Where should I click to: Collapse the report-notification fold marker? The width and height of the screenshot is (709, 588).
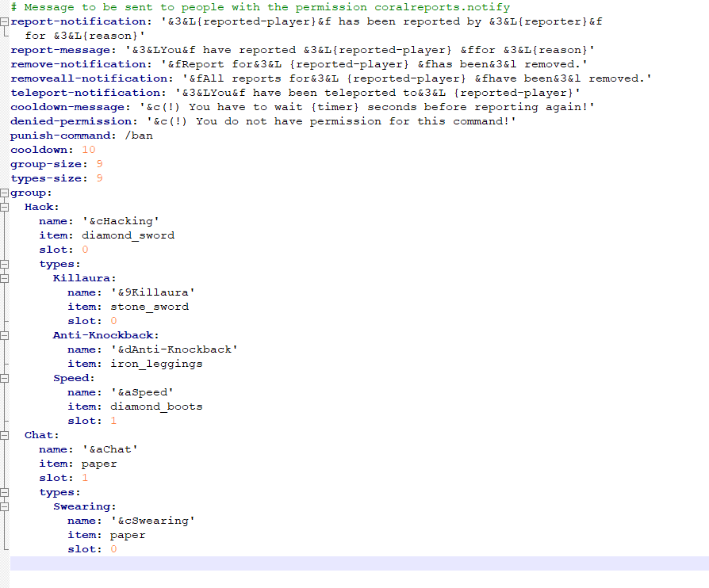[5, 21]
